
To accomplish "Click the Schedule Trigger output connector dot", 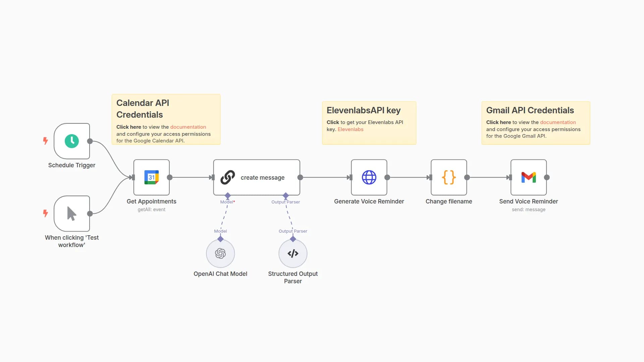I will [90, 141].
